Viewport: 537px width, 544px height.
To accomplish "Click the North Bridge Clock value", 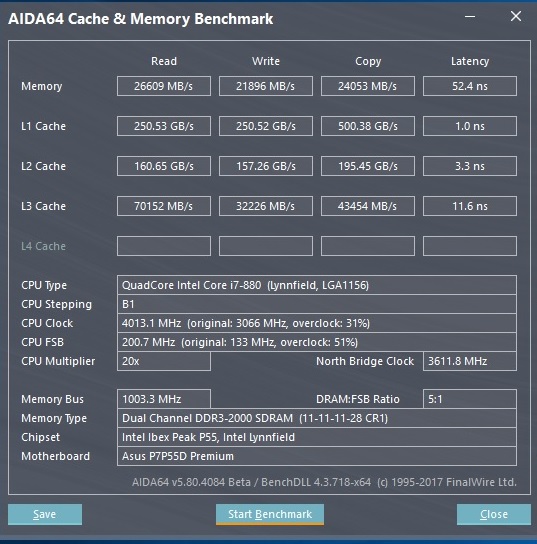I will [x=470, y=361].
